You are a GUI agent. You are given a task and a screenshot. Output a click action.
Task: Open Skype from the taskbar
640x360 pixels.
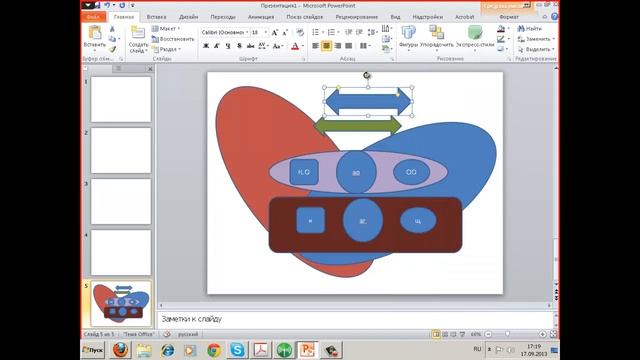coord(237,350)
